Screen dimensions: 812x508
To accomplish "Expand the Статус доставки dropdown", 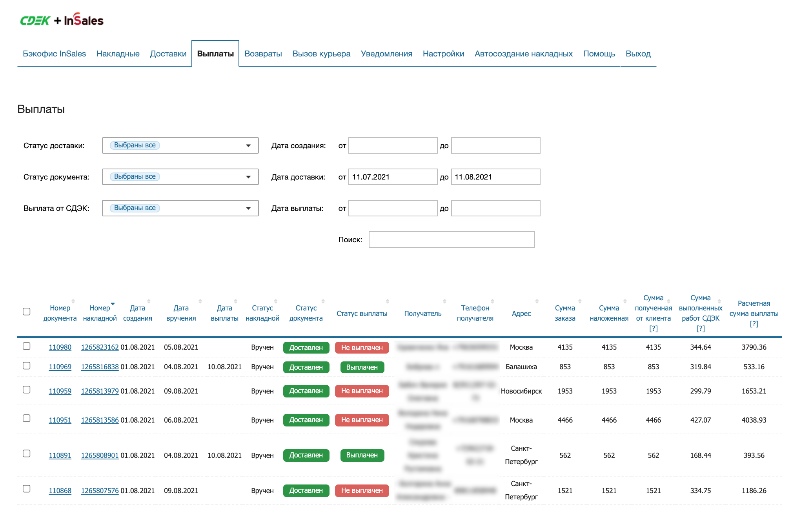I will [x=248, y=145].
